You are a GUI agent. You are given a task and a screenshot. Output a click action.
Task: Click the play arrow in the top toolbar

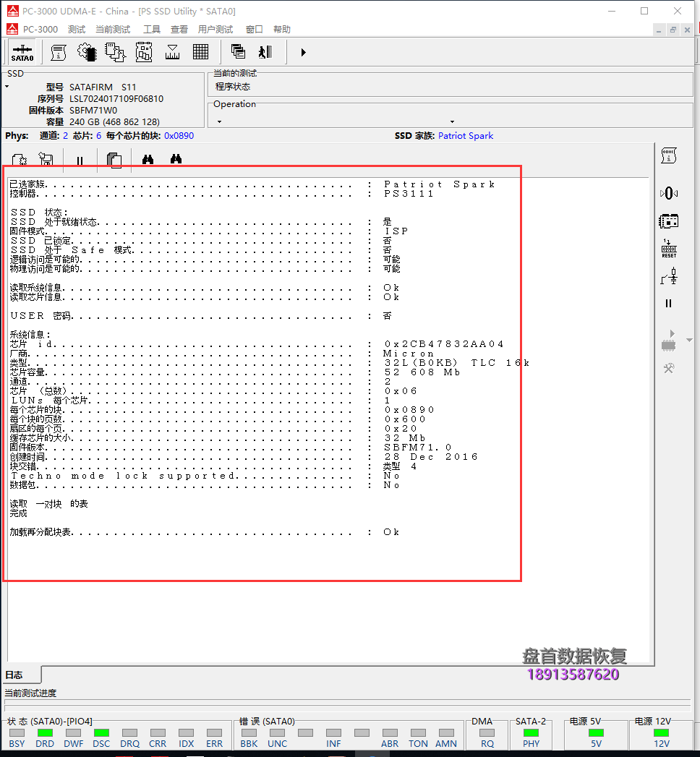click(x=303, y=52)
